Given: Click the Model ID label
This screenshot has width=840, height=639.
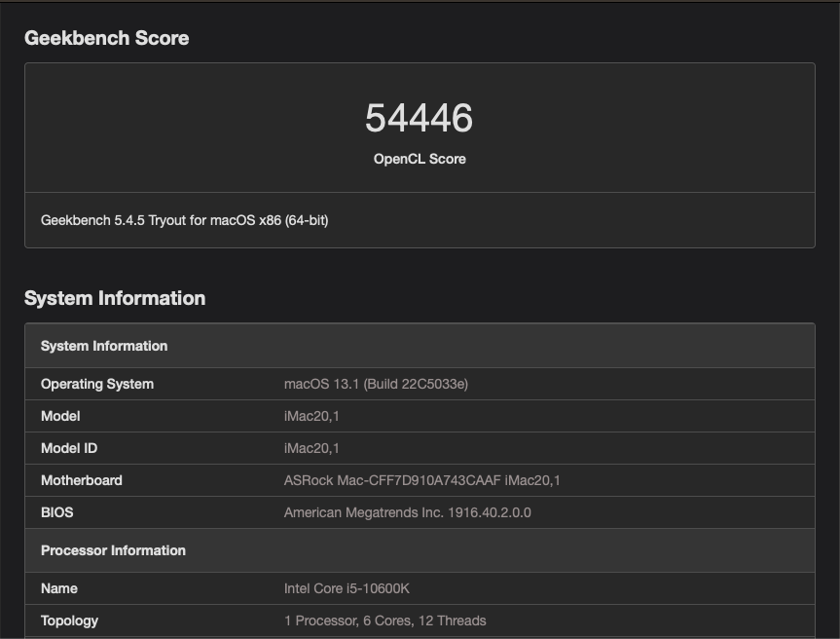Looking at the screenshot, I should click(x=69, y=448).
